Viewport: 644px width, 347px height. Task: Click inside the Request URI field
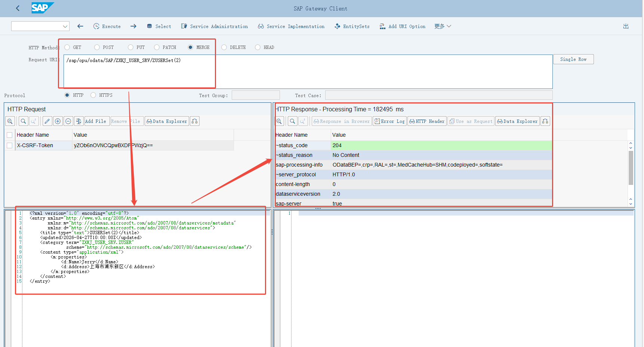coord(308,72)
